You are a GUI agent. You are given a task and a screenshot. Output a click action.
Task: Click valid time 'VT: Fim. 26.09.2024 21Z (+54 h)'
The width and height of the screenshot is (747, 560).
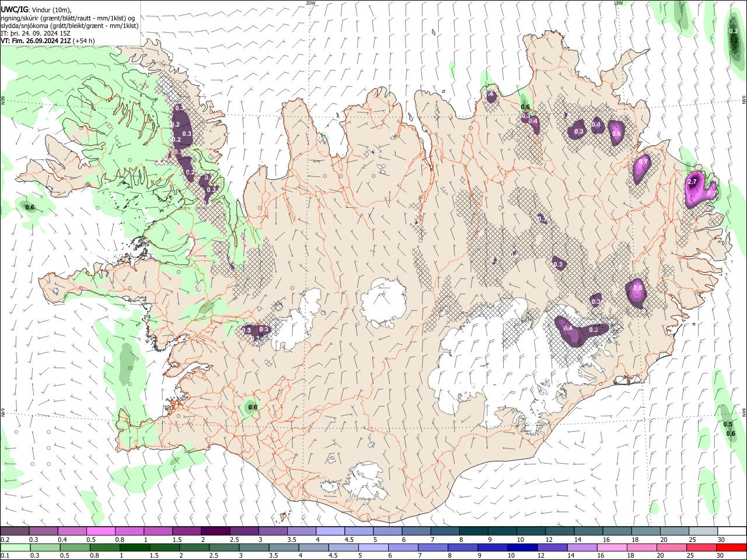(x=47, y=41)
